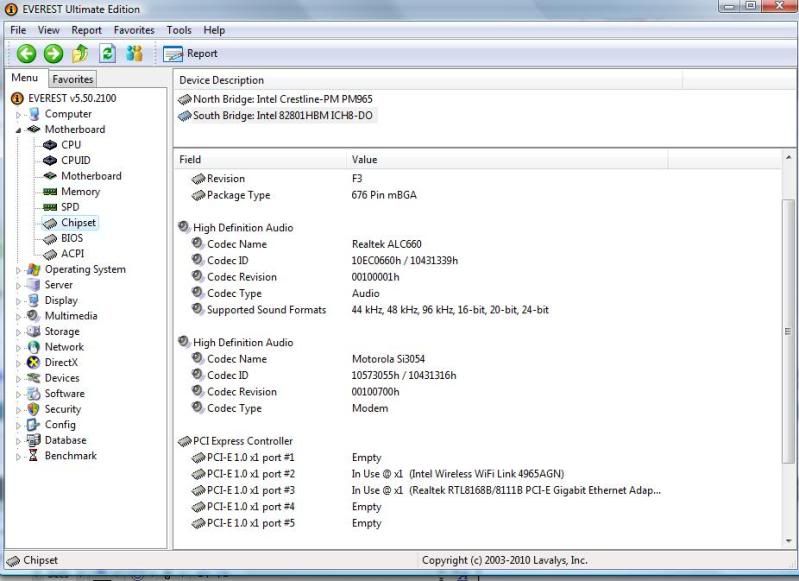Click the Storage drive icon
Viewport: 799px width, 581px height.
(x=33, y=331)
